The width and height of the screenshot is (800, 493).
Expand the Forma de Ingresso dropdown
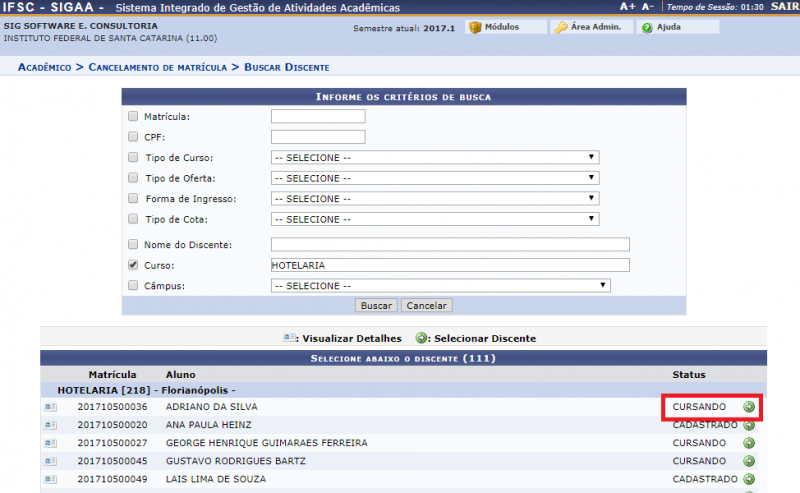coord(435,199)
